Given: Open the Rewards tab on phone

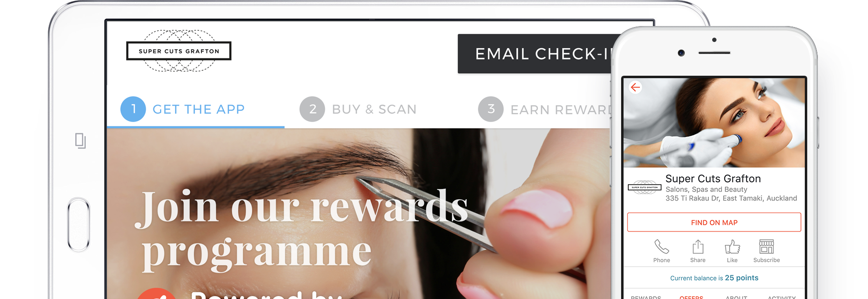Looking at the screenshot, I should [646, 297].
